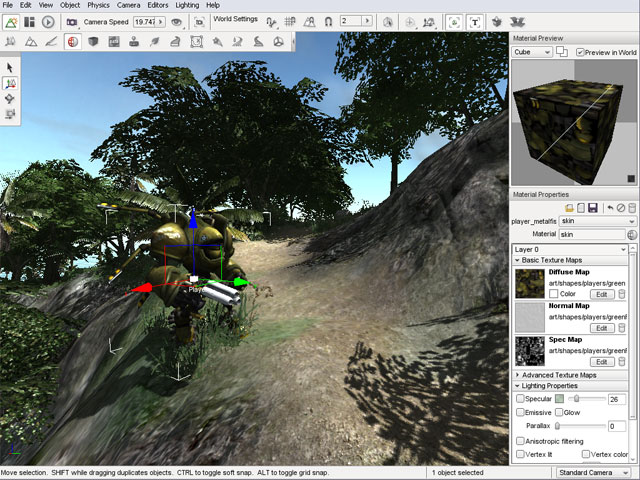Select the Material Editor sphere tool

[72, 42]
